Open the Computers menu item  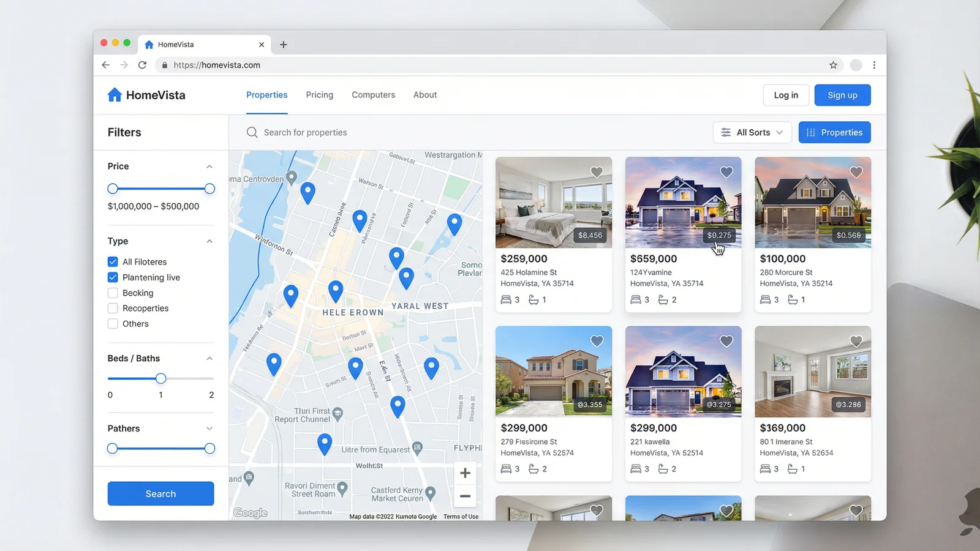[x=373, y=95]
